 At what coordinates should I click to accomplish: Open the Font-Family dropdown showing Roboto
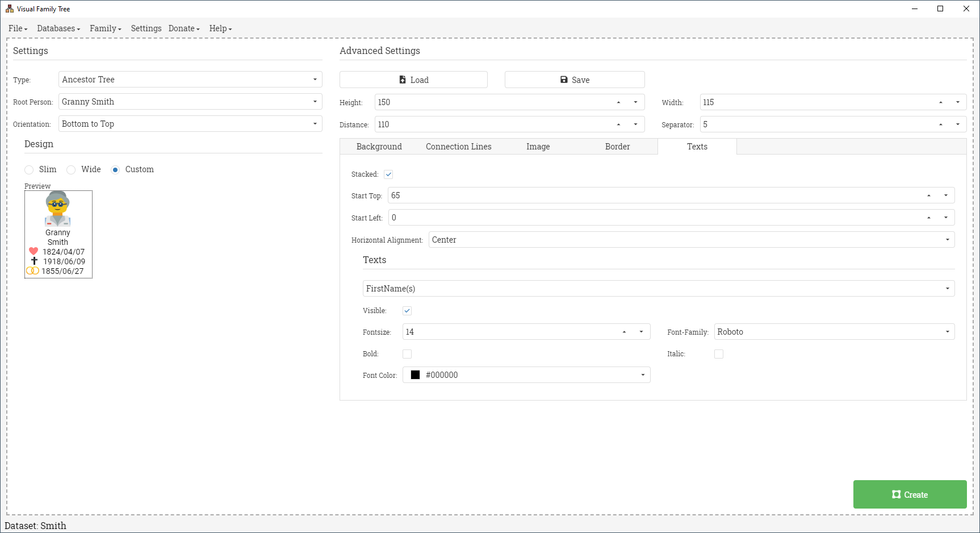pos(835,332)
